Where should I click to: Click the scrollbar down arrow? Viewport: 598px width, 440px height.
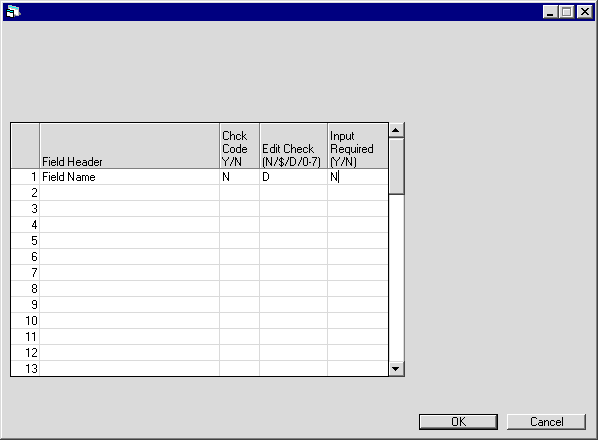[396, 369]
